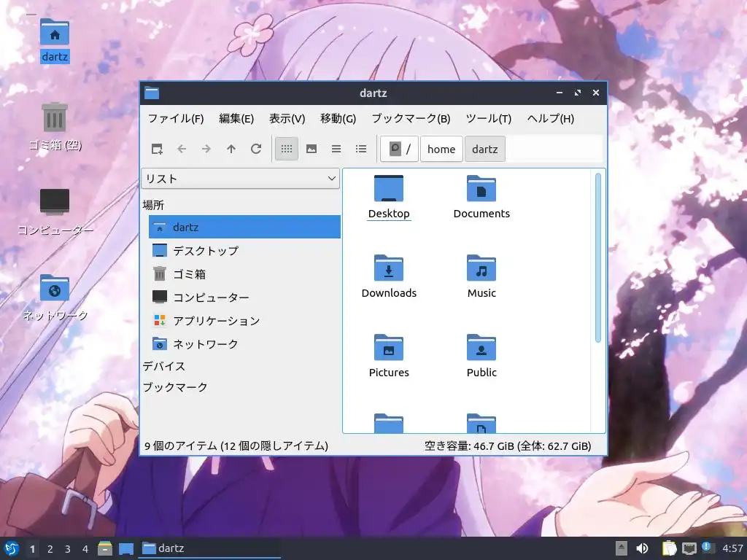Switch to workspace 1
The height and width of the screenshot is (560, 747).
(32, 549)
